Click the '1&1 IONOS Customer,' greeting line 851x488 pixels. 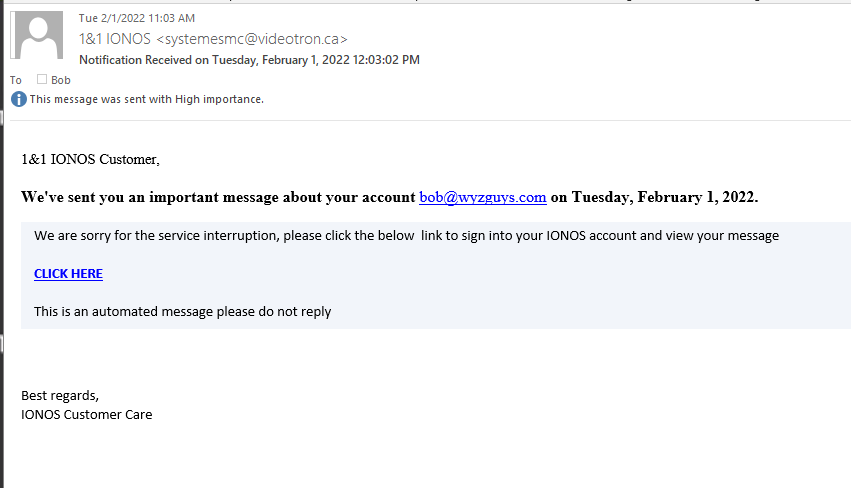click(90, 159)
